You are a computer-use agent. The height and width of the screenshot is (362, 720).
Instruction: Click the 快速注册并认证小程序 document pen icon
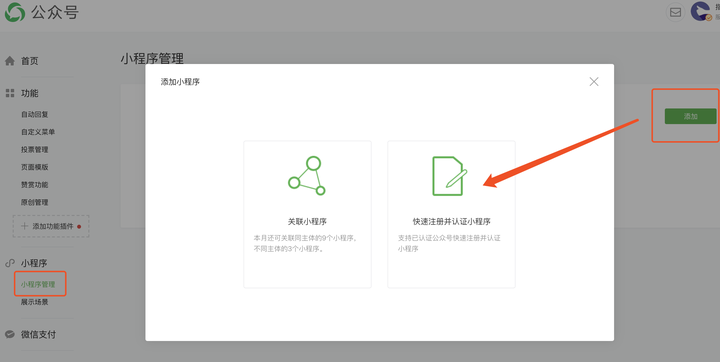[x=450, y=176]
